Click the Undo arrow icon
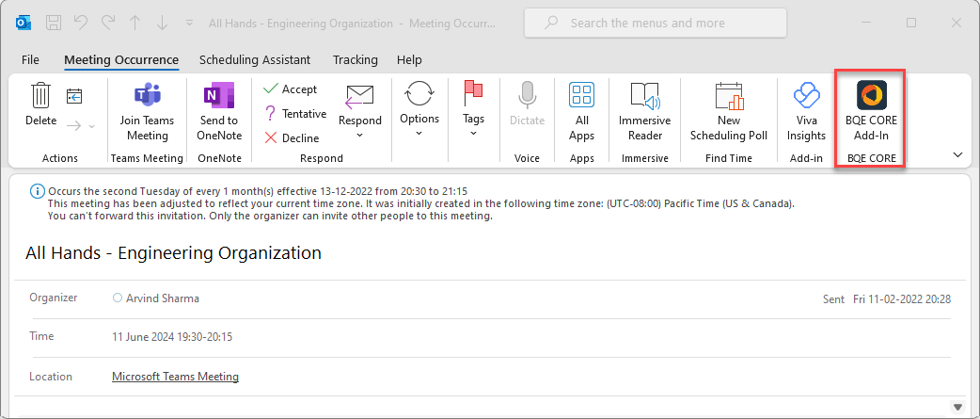The width and height of the screenshot is (980, 419). (81, 24)
